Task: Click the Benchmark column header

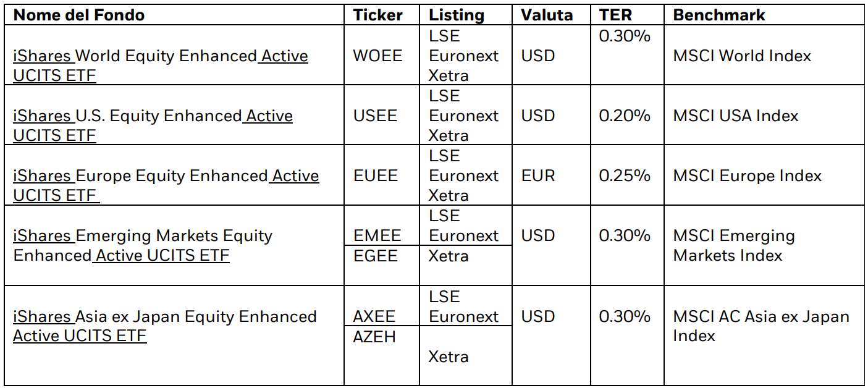Action: pyautogui.click(x=719, y=15)
